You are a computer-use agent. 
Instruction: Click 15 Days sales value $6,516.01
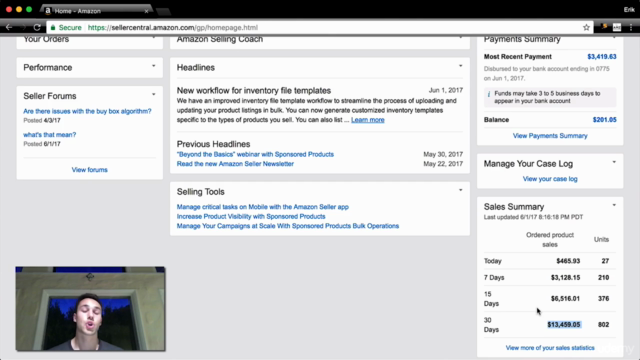pyautogui.click(x=565, y=299)
